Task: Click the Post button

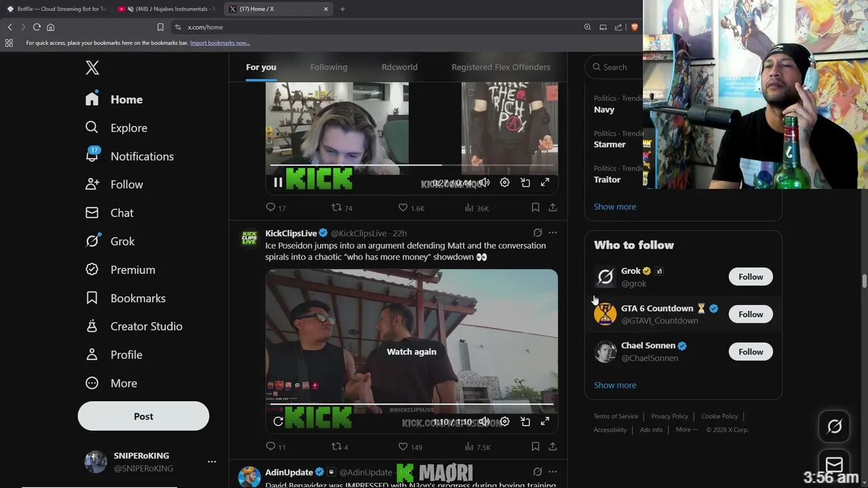Action: click(143, 416)
